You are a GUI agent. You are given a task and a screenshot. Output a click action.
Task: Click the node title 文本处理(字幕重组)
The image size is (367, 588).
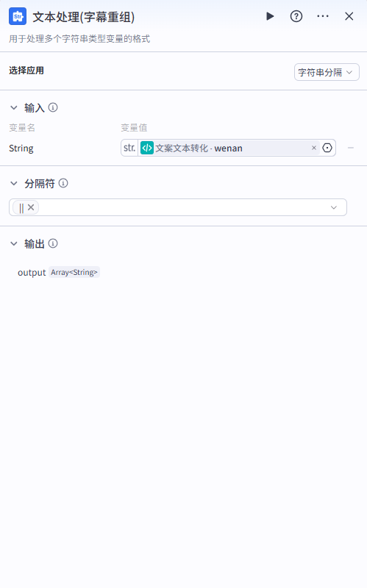(84, 17)
